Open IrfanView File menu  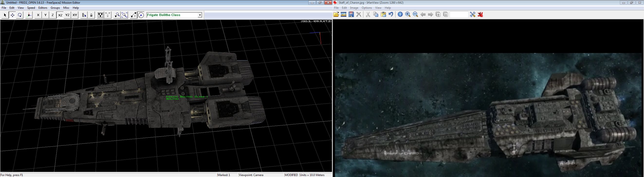pos(337,8)
